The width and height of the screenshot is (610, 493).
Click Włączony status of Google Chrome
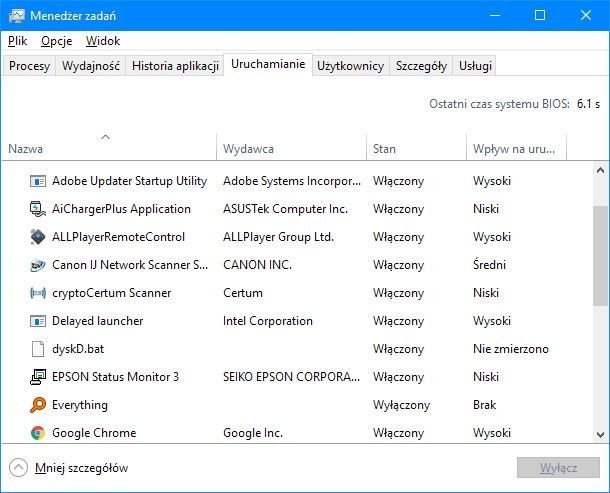click(x=398, y=433)
